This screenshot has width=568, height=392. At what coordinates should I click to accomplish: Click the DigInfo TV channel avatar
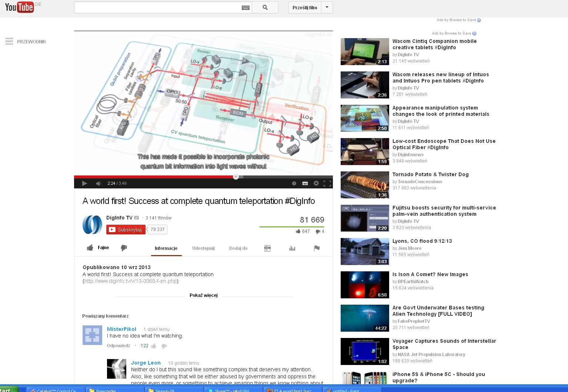click(92, 225)
